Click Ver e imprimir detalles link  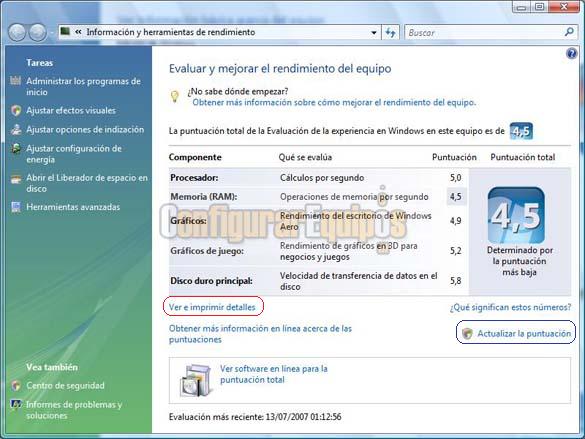click(x=212, y=307)
